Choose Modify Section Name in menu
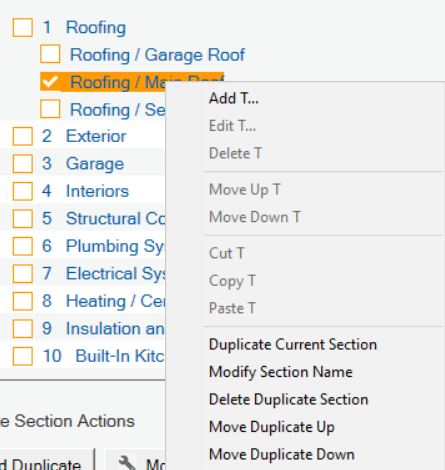 pyautogui.click(x=280, y=372)
